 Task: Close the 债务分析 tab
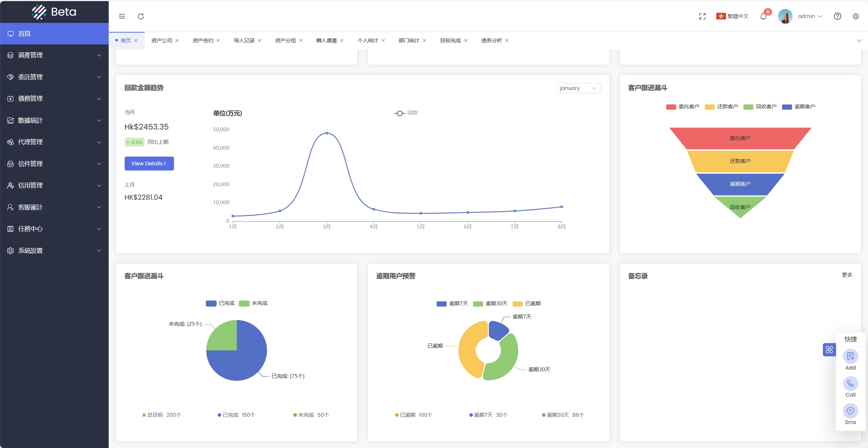pyautogui.click(x=507, y=41)
